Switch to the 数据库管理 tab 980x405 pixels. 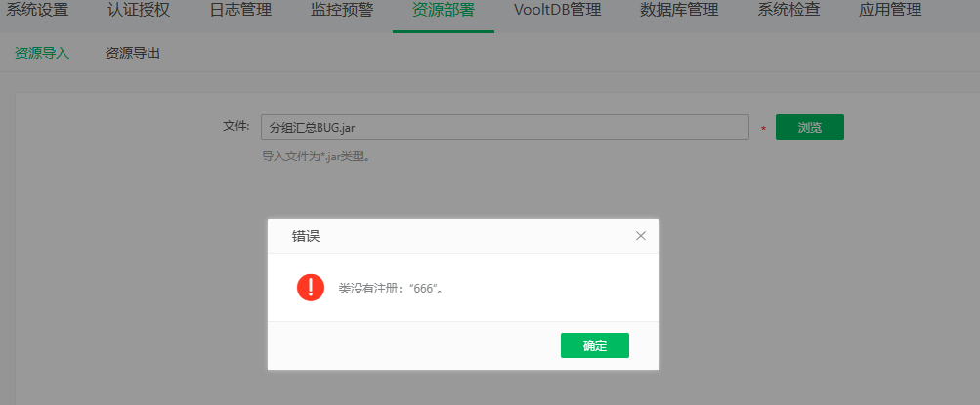pos(679,12)
